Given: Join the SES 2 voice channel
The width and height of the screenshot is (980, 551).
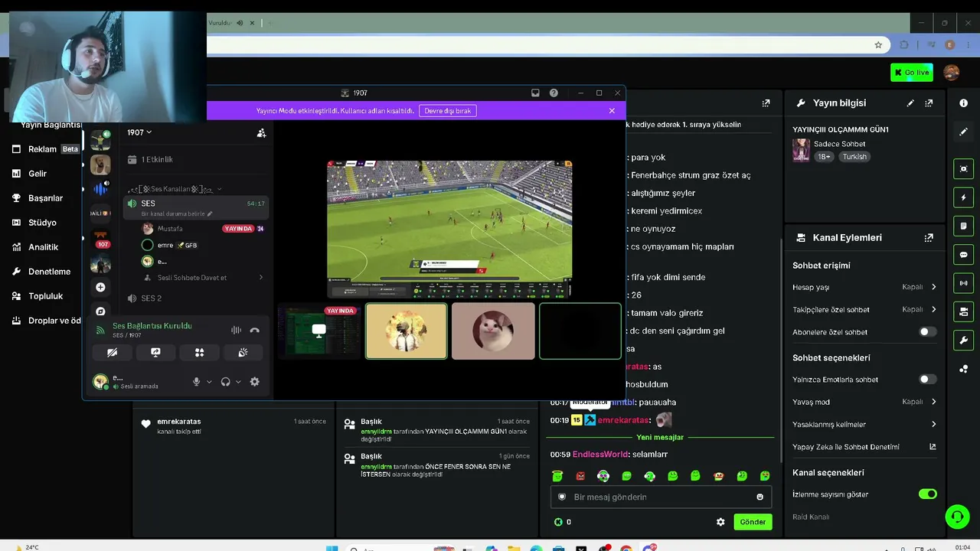Looking at the screenshot, I should coord(196,298).
